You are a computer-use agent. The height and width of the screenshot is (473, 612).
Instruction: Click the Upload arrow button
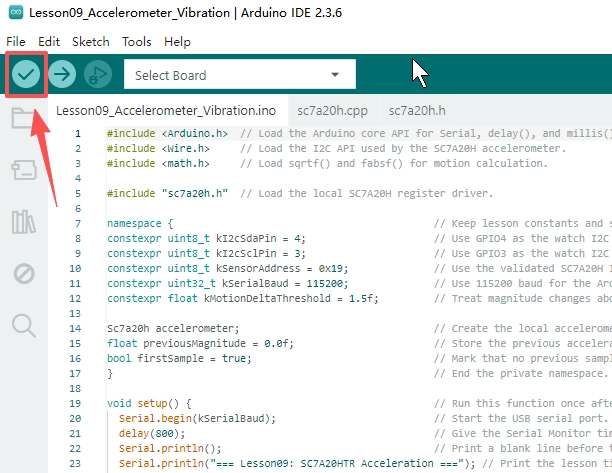coord(62,74)
